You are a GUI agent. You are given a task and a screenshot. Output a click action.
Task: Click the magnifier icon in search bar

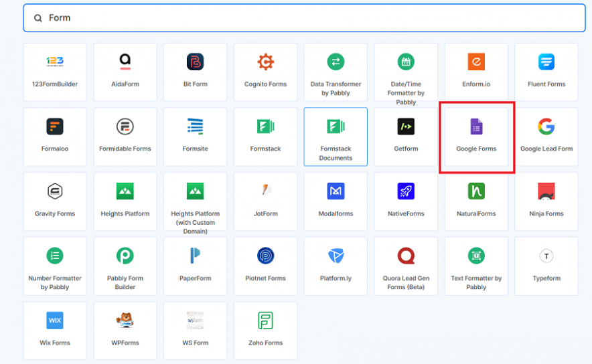click(x=38, y=18)
